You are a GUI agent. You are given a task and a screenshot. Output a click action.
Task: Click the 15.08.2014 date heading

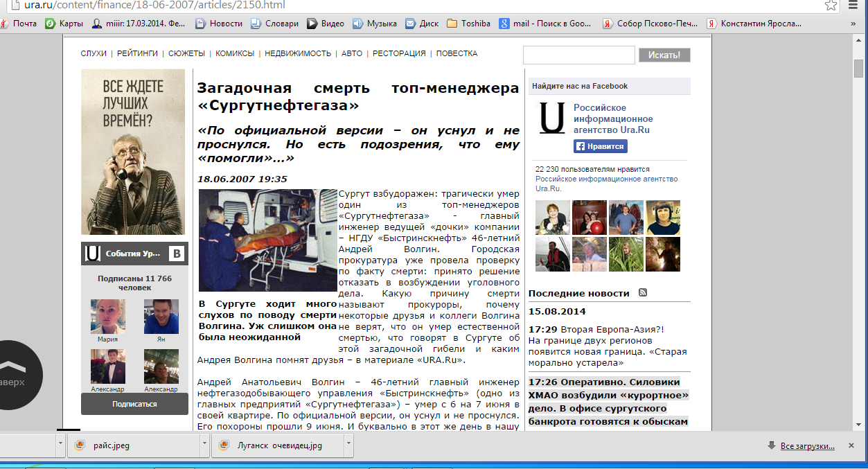557,312
